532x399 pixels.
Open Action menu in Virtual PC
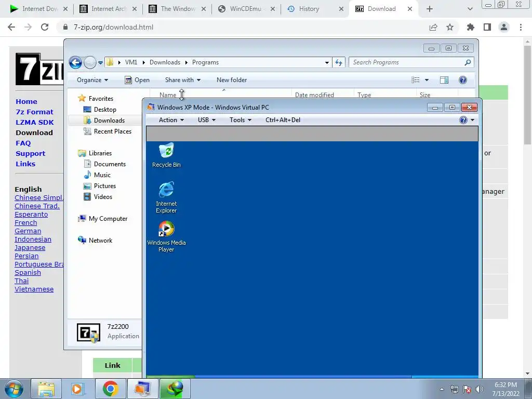pyautogui.click(x=171, y=120)
